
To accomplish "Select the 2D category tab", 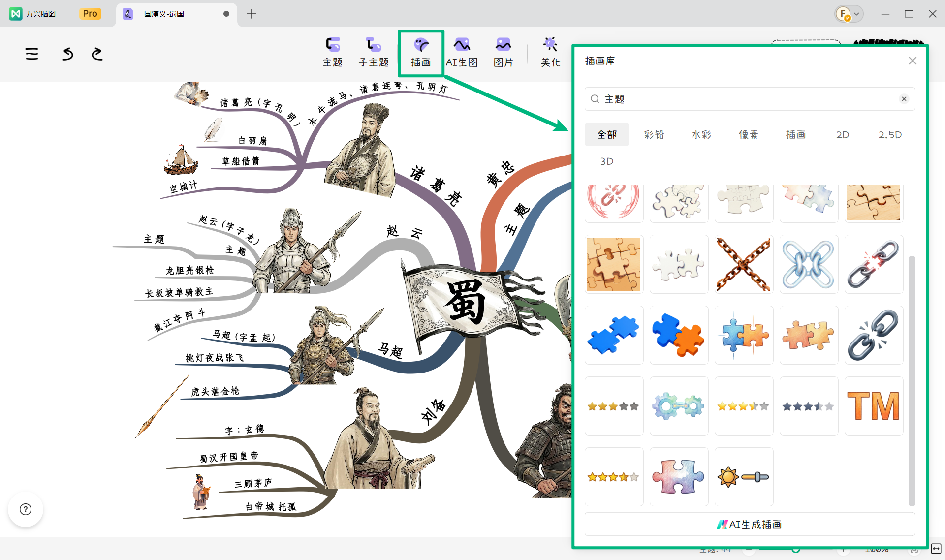I will pos(843,134).
